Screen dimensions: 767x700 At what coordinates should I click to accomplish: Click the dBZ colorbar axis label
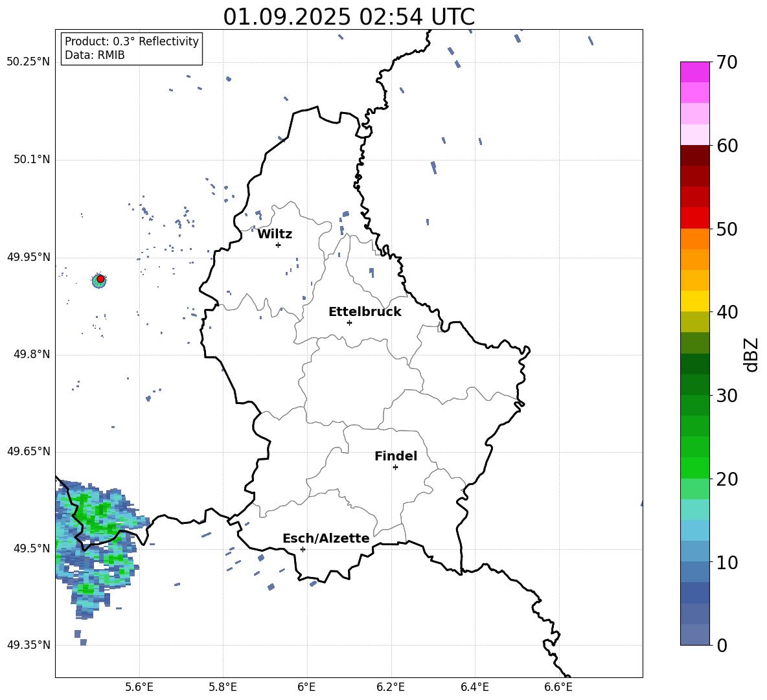(x=751, y=354)
